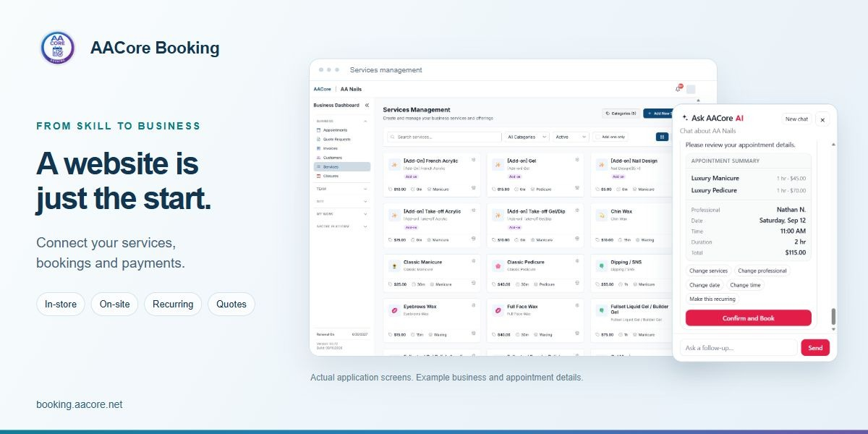Click the Eyebrows Wax service icon

click(x=394, y=310)
